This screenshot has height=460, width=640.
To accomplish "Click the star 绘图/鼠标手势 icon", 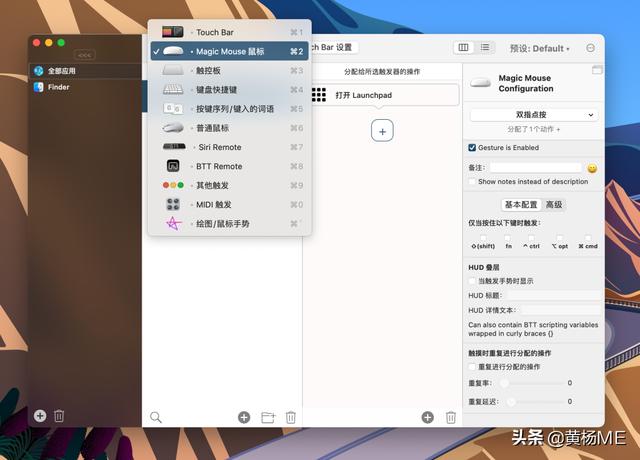I will 173,223.
